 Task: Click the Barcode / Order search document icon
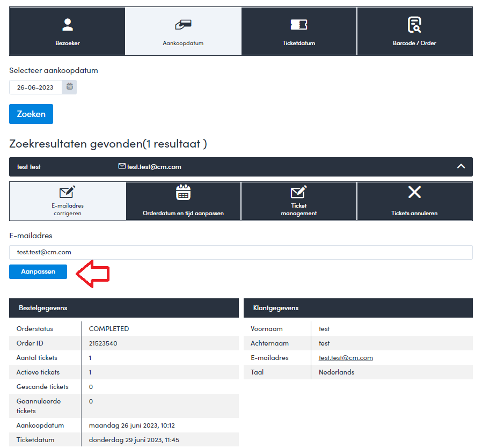tap(414, 25)
